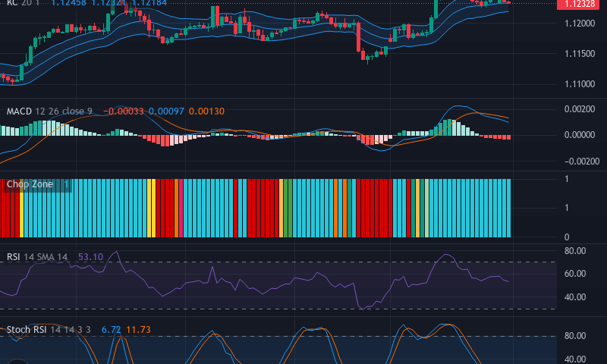Click the MACD signal value 0.00130
Viewport: 607px width, 364px height.
point(206,111)
